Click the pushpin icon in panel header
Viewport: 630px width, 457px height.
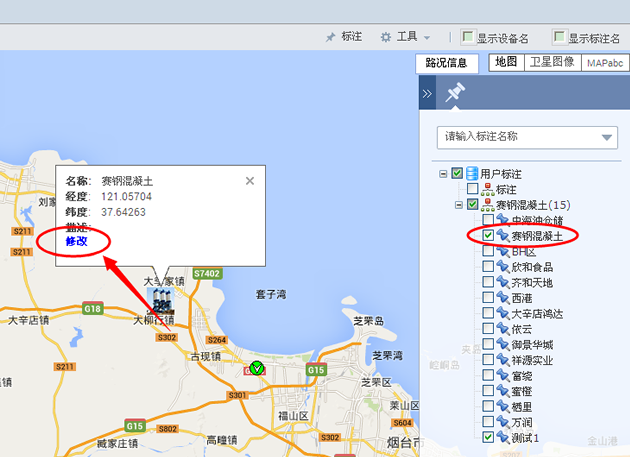click(x=456, y=93)
